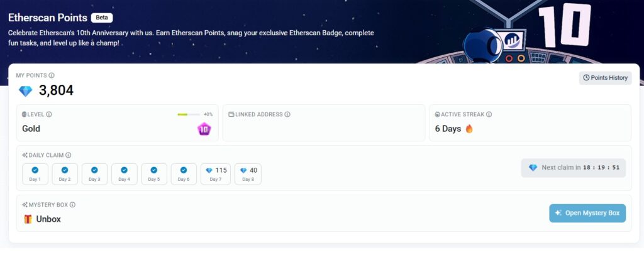Viewport: 644px width, 255px height.
Task: Click the Beta badge next to the title
Action: click(102, 18)
